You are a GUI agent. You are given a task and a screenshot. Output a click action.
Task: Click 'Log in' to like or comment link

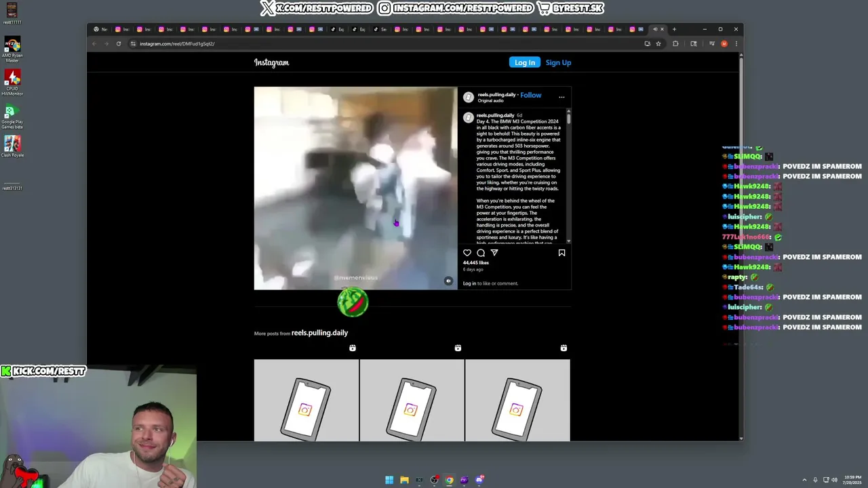(469, 283)
